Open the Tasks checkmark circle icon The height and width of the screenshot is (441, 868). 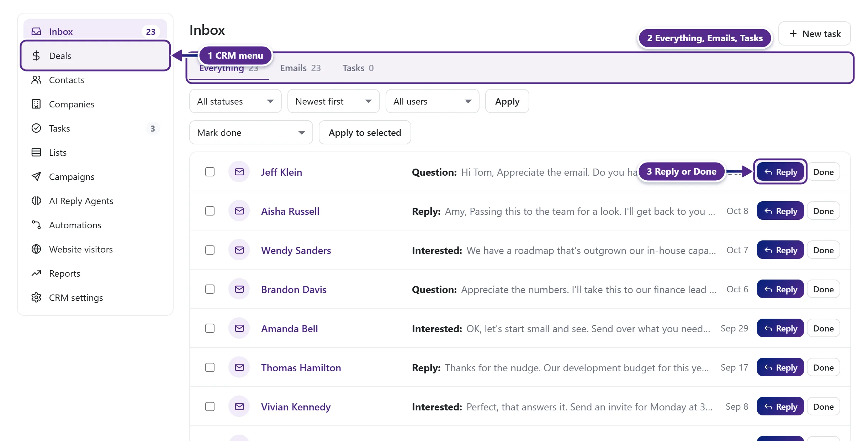click(36, 128)
